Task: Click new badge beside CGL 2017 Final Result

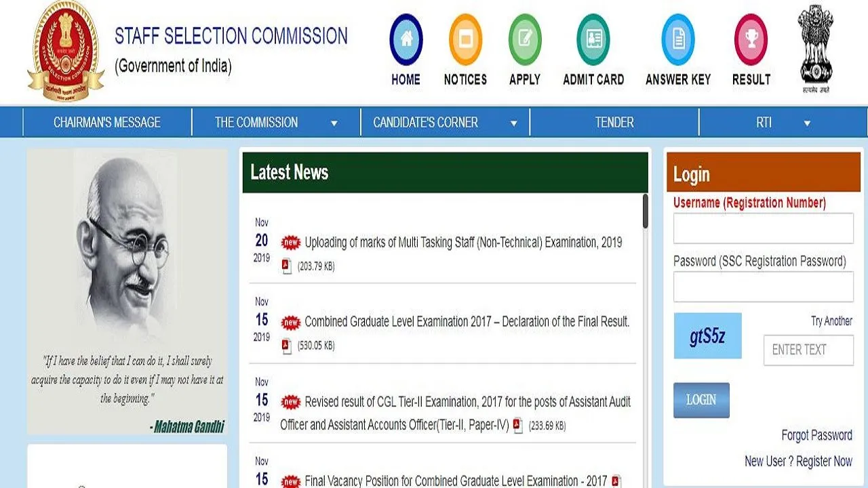Action: click(x=291, y=322)
